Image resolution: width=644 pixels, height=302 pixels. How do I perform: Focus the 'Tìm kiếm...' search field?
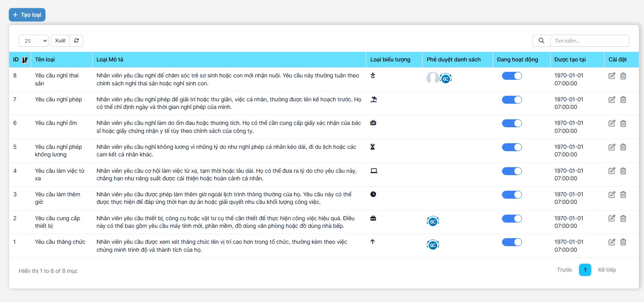(589, 41)
